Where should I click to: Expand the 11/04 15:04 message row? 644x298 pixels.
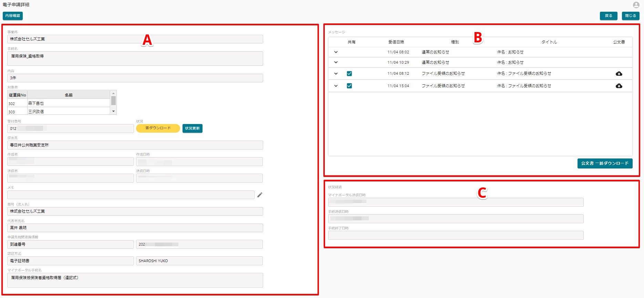336,86
